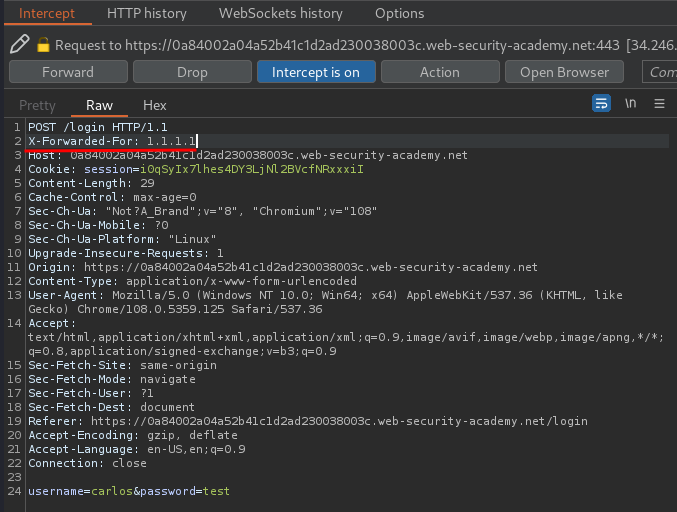677x512 pixels.
Task: Click the User-Agent header line
Action: (325, 302)
